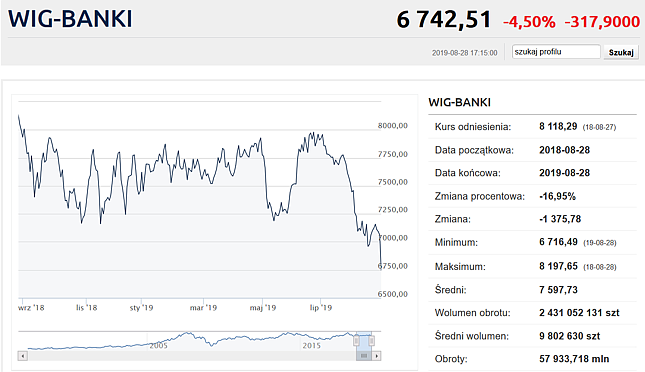Click the WIG-BANKI page title heading
Screen dimensions: 645x372
tap(70, 19)
